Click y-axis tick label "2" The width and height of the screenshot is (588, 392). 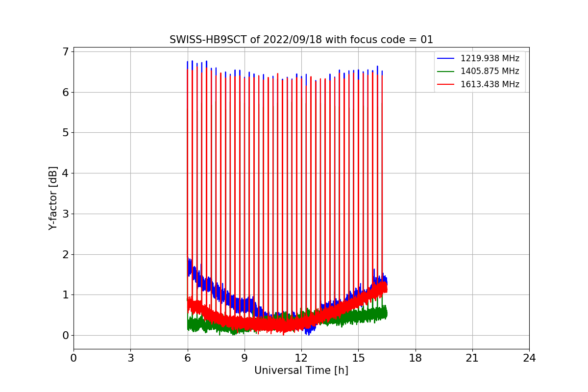66,254
